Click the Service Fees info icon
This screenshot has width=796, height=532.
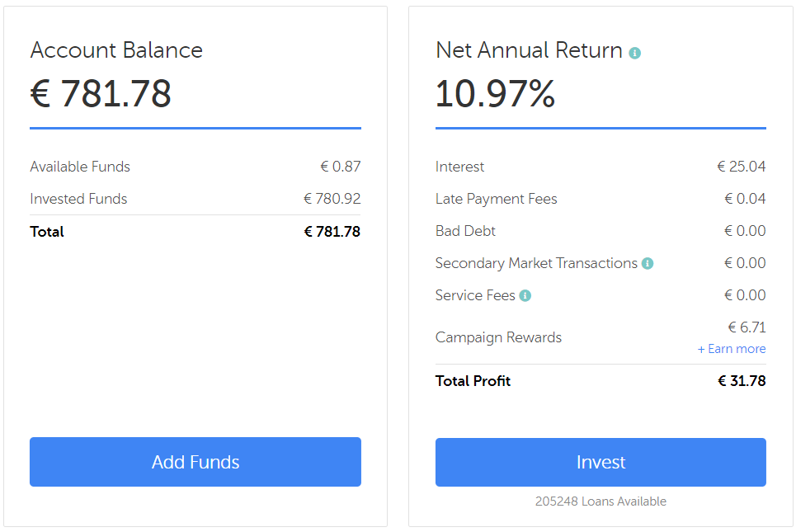point(525,295)
